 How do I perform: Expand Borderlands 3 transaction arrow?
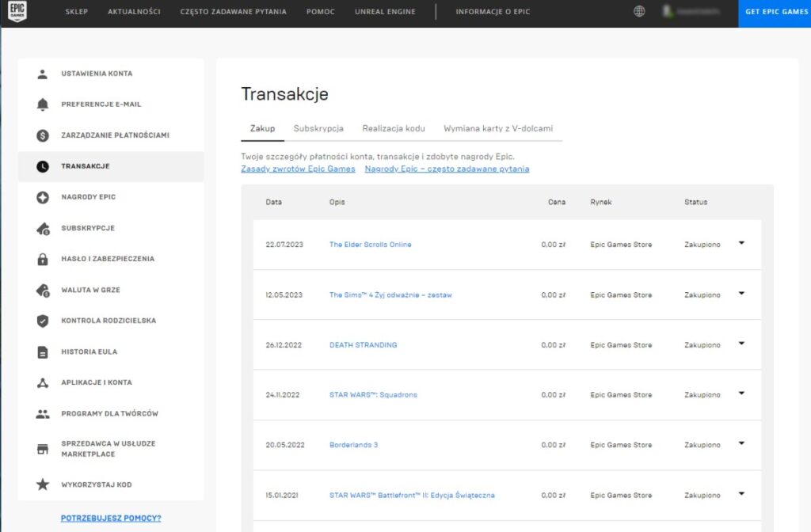coord(741,443)
